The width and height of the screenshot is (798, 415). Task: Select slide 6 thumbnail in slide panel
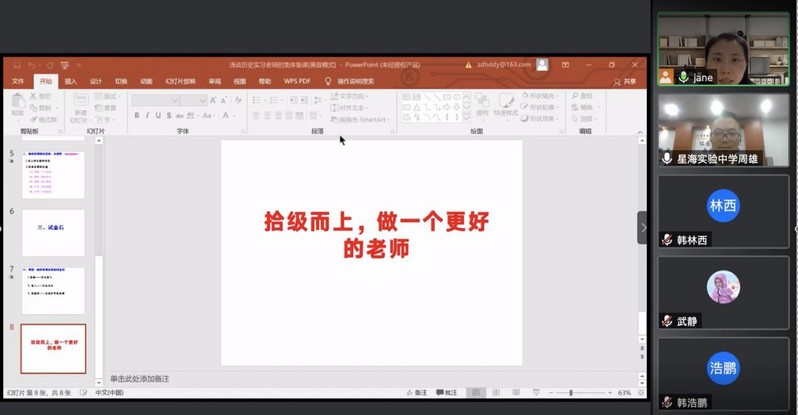(53, 232)
